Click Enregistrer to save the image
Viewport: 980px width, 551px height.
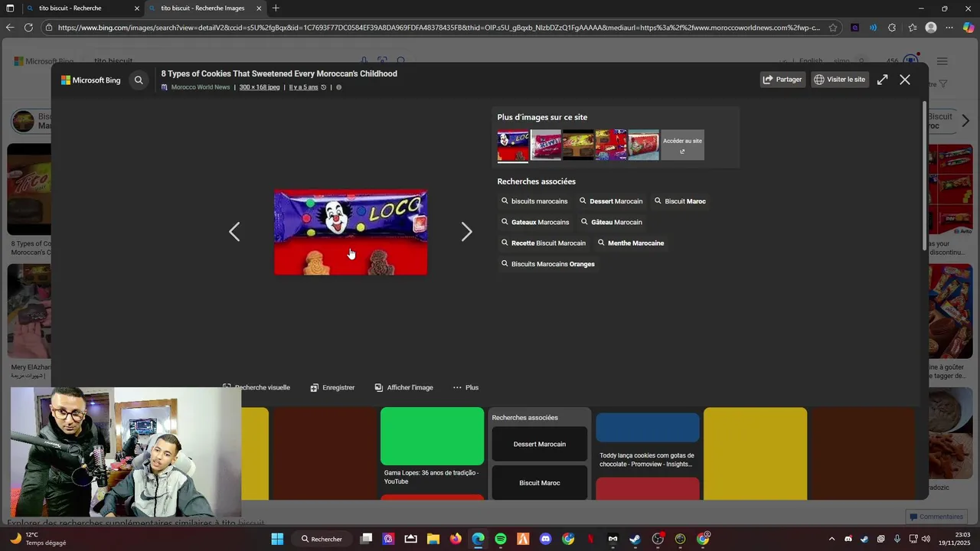point(332,387)
